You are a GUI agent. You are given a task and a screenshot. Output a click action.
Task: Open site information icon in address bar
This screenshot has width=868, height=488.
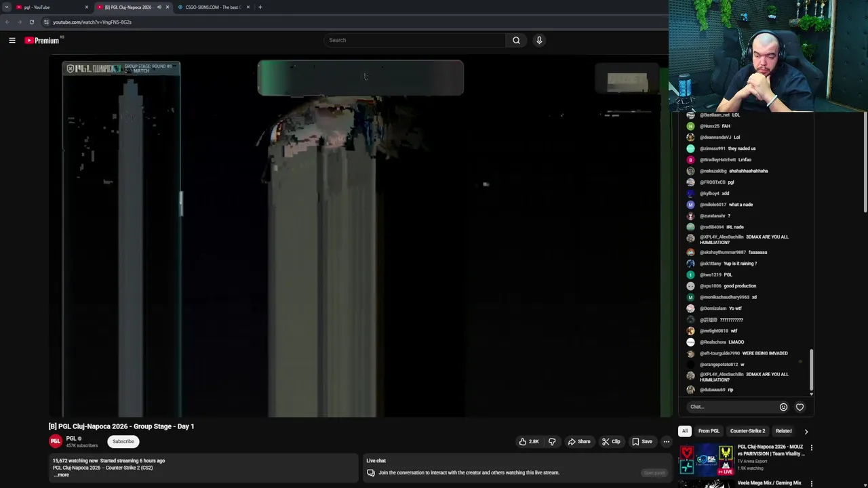click(x=46, y=22)
